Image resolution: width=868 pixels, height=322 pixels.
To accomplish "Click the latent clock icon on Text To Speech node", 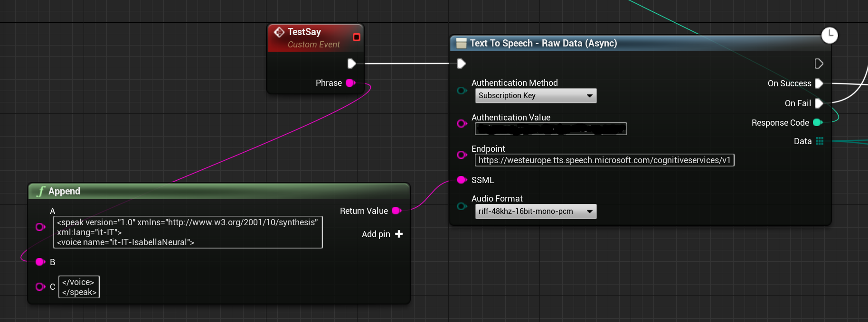I will (x=830, y=35).
